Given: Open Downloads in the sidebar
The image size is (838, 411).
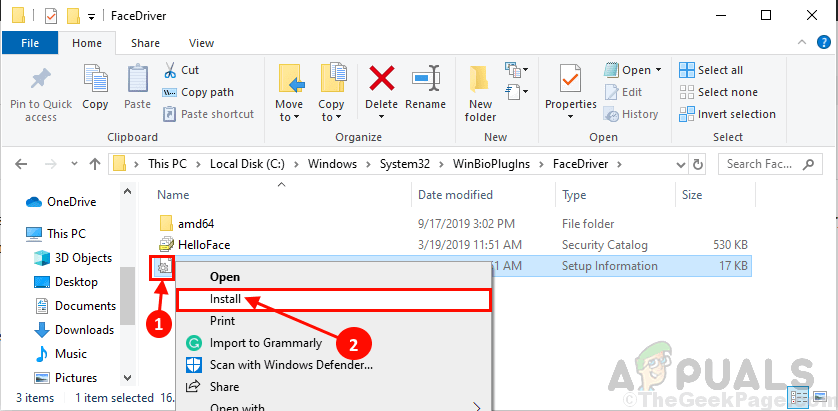Looking at the screenshot, I should [74, 330].
